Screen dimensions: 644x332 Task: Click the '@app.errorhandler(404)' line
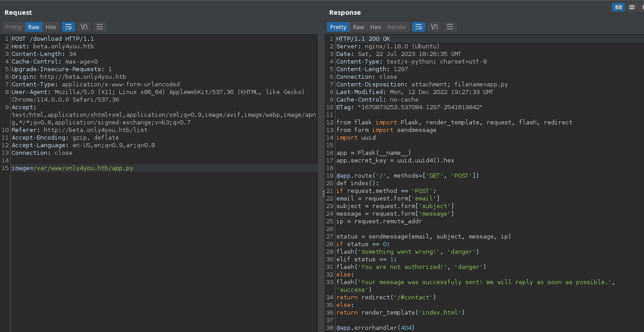coord(376,328)
